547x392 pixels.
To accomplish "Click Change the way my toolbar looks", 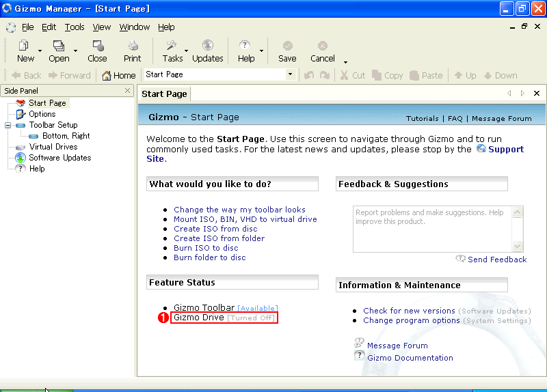I will 239,210.
